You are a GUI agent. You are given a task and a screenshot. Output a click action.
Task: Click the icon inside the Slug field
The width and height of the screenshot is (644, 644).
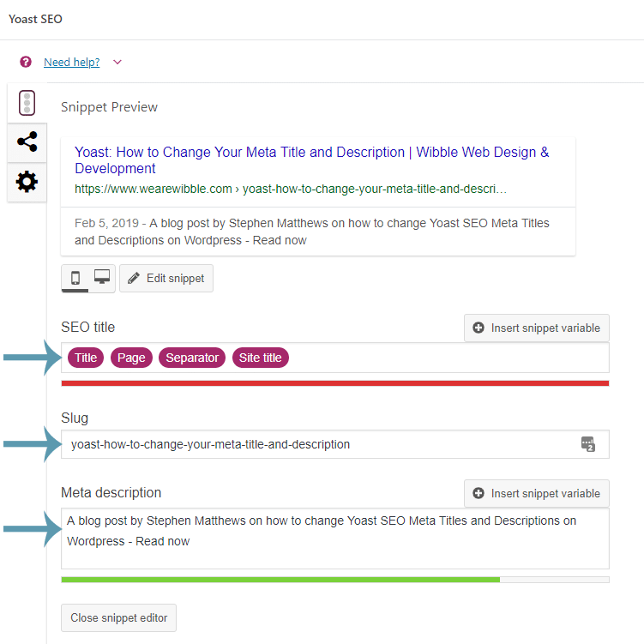click(x=587, y=444)
